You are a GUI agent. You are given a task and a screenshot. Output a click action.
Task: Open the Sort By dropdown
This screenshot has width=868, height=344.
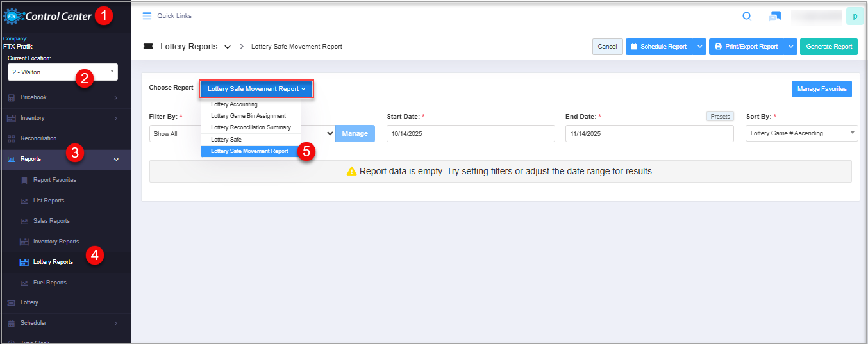pyautogui.click(x=802, y=133)
